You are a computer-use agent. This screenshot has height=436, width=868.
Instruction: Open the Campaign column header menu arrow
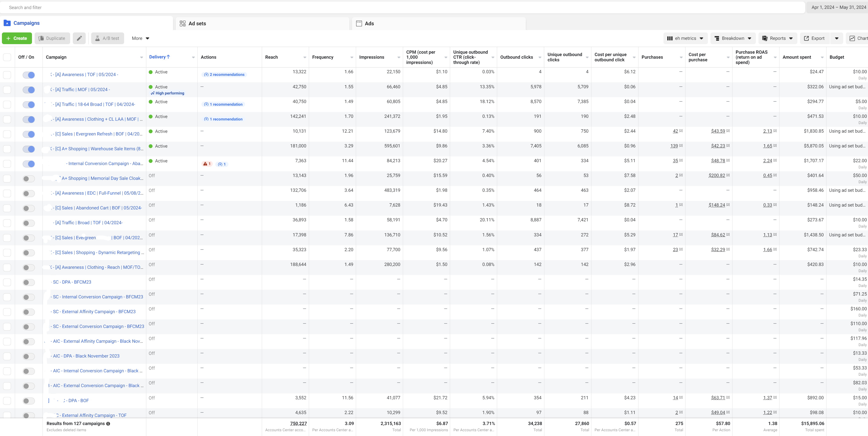(142, 57)
